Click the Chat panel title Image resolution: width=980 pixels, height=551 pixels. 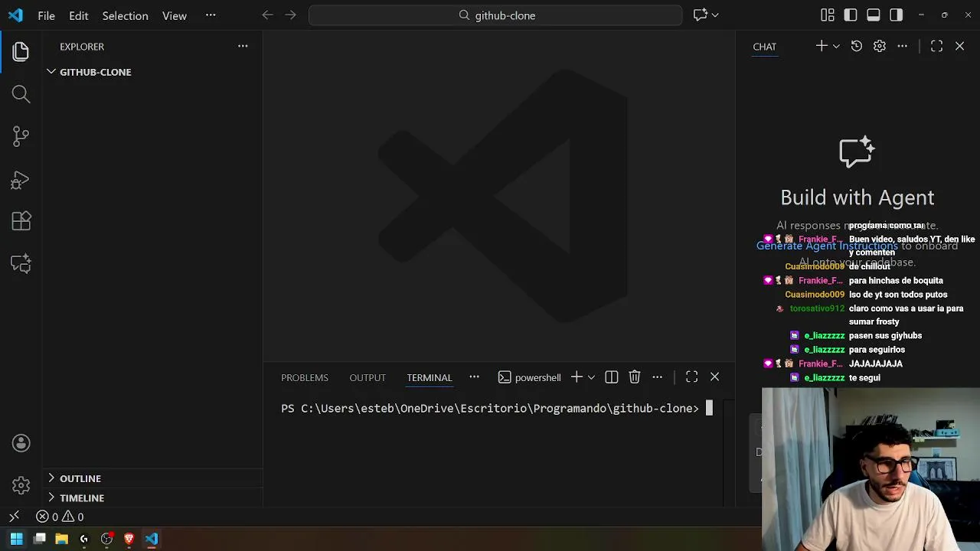tap(764, 47)
